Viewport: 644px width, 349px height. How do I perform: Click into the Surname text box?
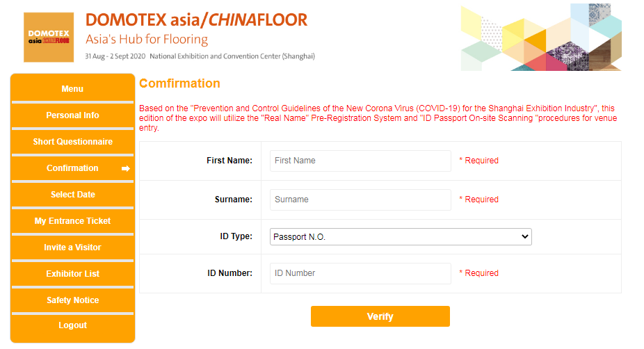pos(360,200)
